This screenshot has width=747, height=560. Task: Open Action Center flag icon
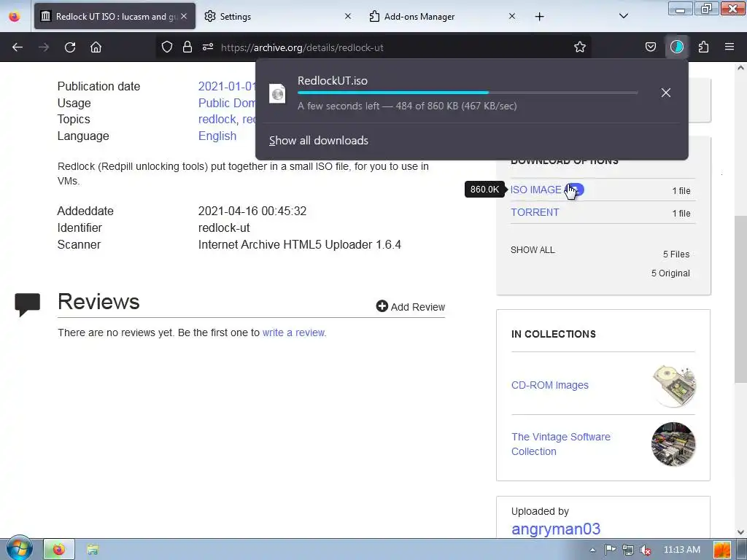[611, 550]
